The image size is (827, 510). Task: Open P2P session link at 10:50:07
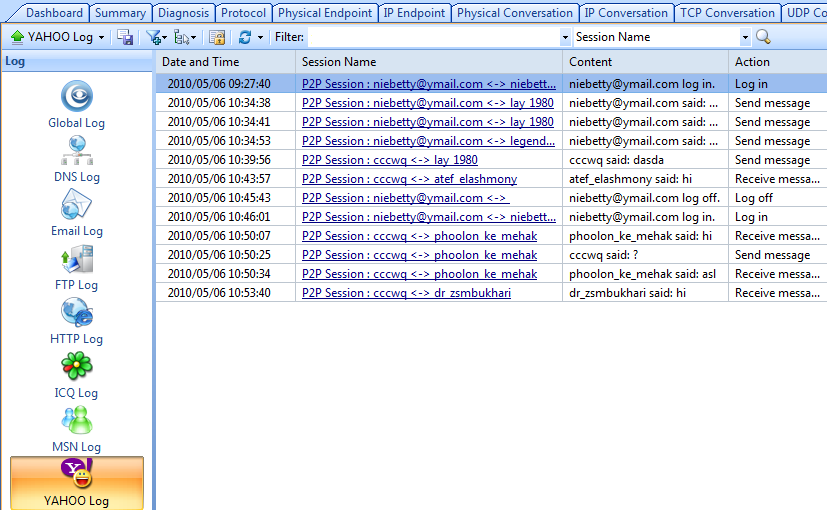(419, 236)
